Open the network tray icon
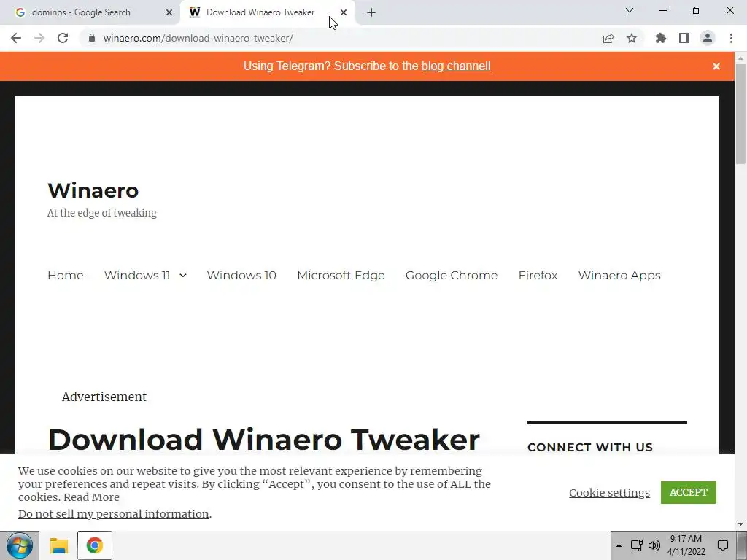This screenshot has height=560, width=747. tap(636, 545)
